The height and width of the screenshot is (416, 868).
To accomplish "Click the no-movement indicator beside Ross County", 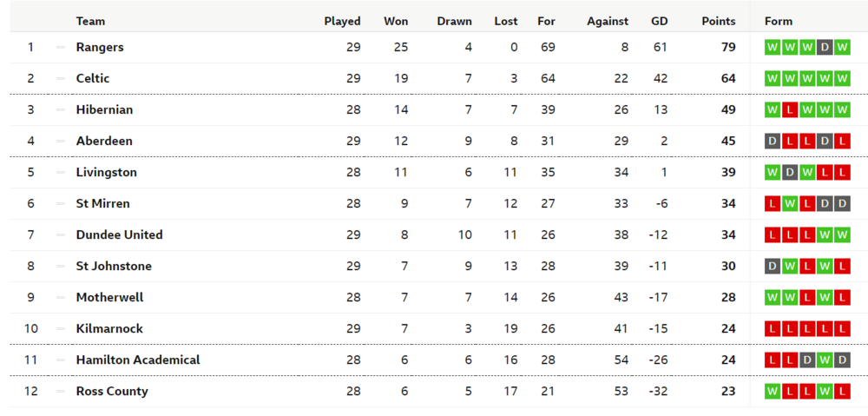I will tap(61, 391).
